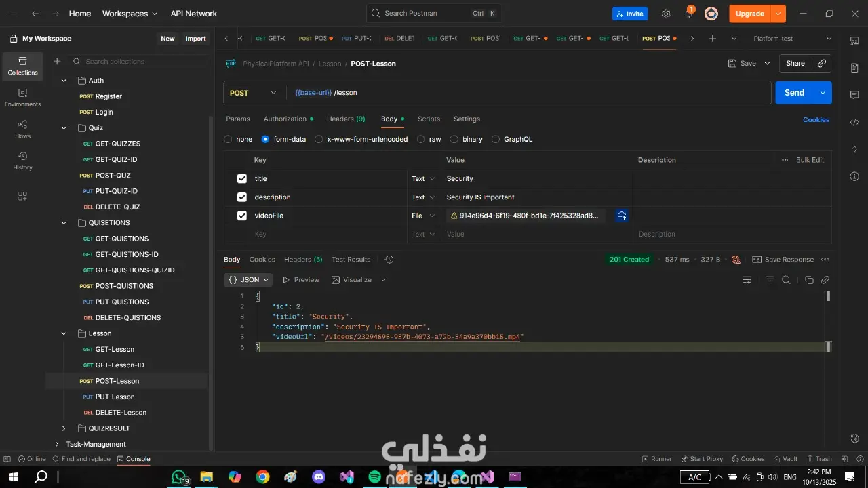Screen dimensions: 868x488
Task: Switch to the Authorization tab
Action: [285, 119]
